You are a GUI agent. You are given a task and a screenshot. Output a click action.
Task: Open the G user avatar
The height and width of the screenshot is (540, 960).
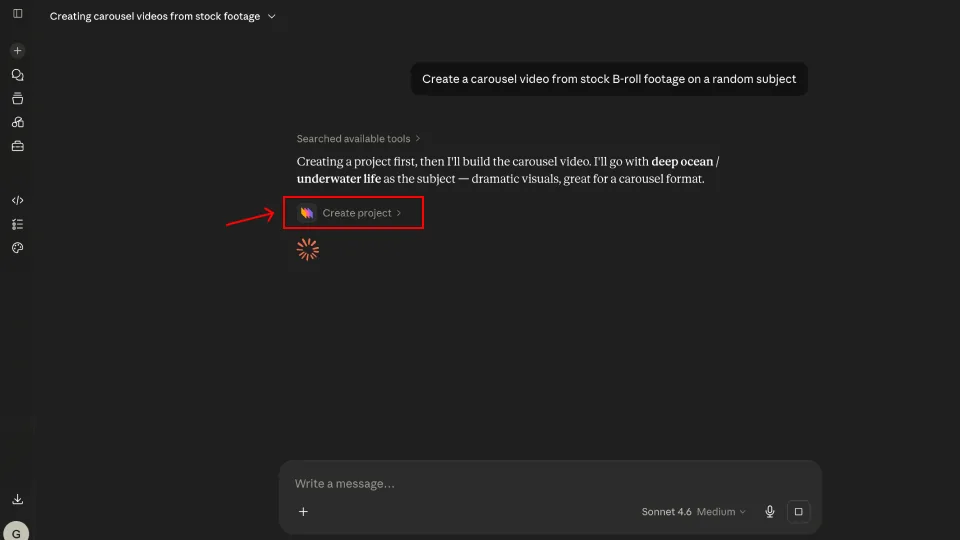(x=16, y=531)
